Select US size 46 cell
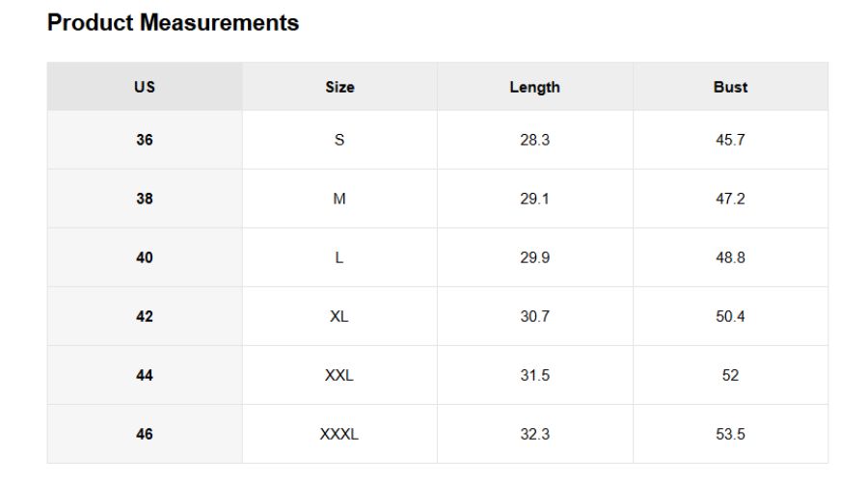Viewport: 868px width, 482px height. (145, 434)
